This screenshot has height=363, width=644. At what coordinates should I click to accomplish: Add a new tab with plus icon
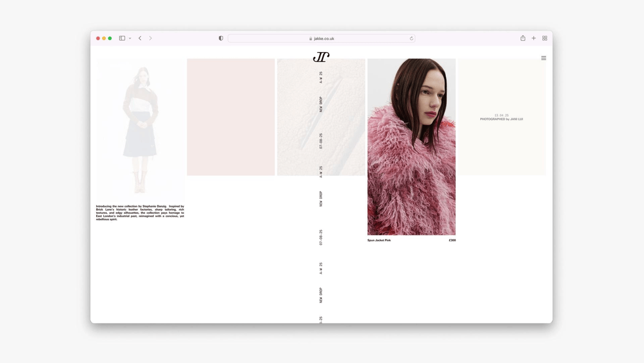tap(534, 38)
